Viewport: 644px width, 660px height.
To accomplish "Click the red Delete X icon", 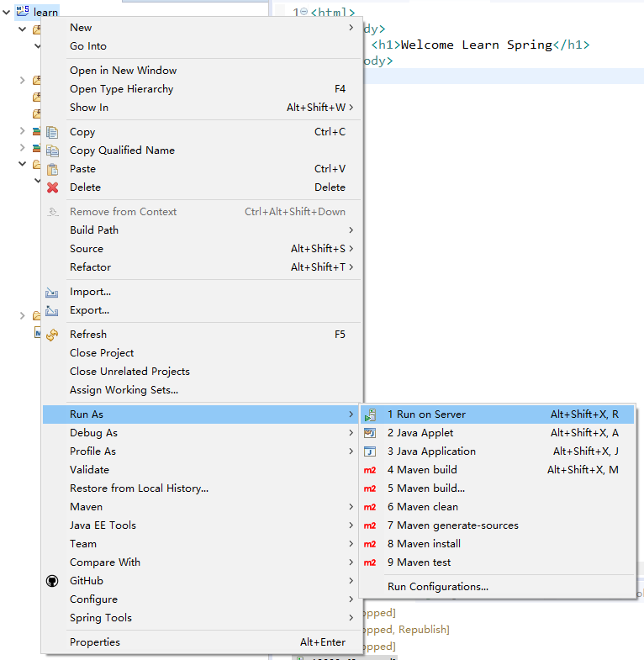I will (53, 187).
